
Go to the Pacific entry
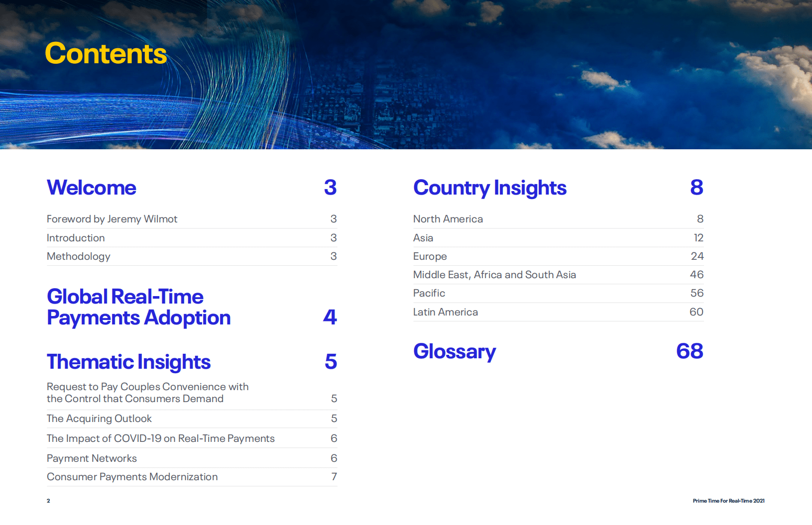[x=429, y=293]
